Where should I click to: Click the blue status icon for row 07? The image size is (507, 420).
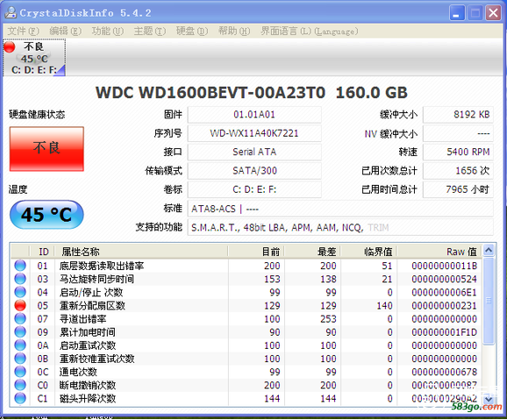tap(20, 318)
